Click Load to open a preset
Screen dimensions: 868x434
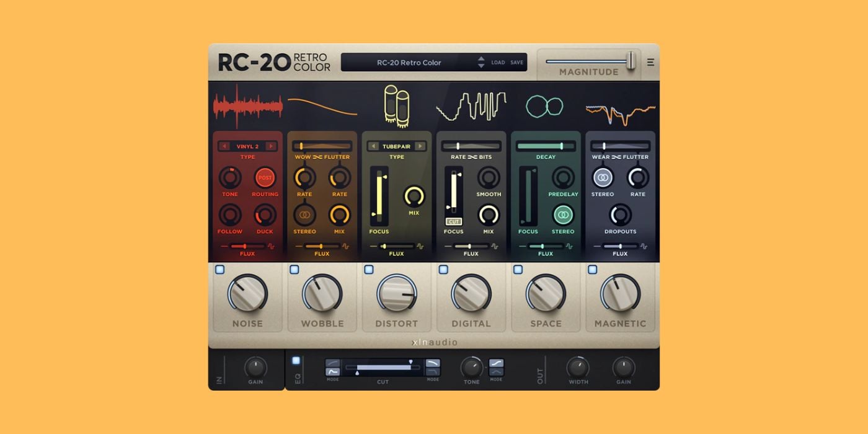[498, 63]
